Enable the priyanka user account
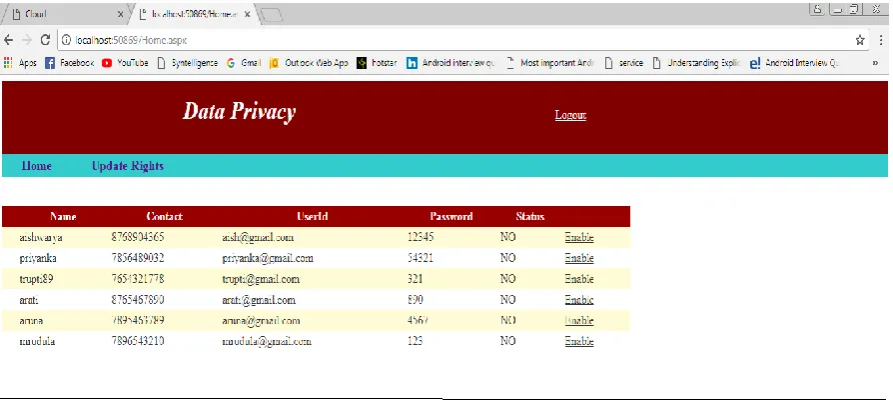 [579, 258]
